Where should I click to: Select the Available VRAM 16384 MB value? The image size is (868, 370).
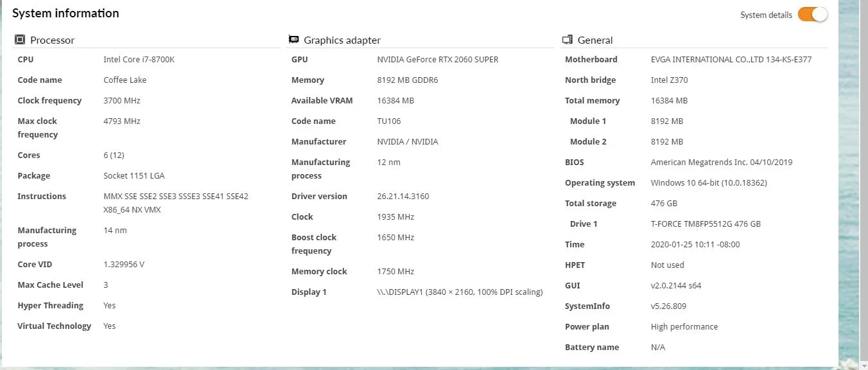[395, 101]
